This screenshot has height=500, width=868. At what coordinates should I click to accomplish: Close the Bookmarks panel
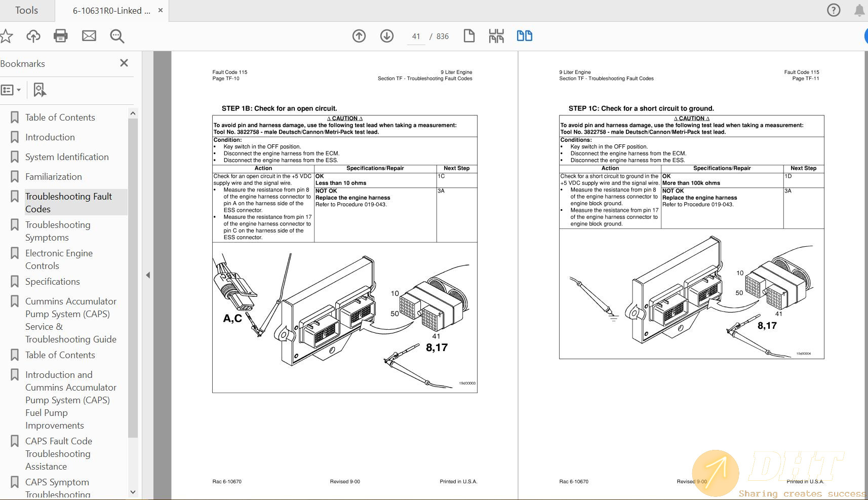124,63
